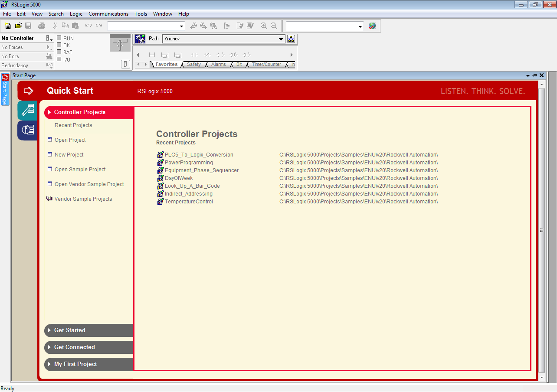Viewport: 557px width, 392px height.
Task: Open the Tools menu
Action: point(141,14)
